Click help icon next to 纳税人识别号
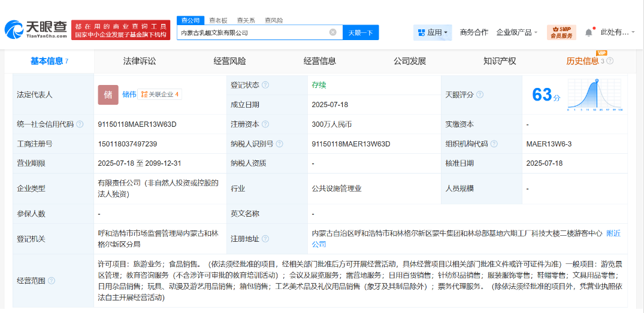The width and height of the screenshot is (644, 313). pyautogui.click(x=279, y=144)
